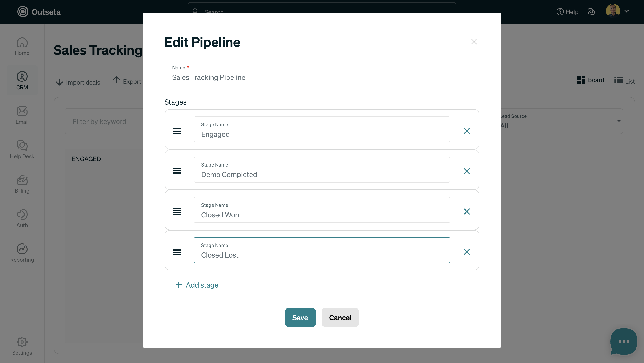
Task: Grab the drag handle for Engaged stage
Action: (x=177, y=131)
